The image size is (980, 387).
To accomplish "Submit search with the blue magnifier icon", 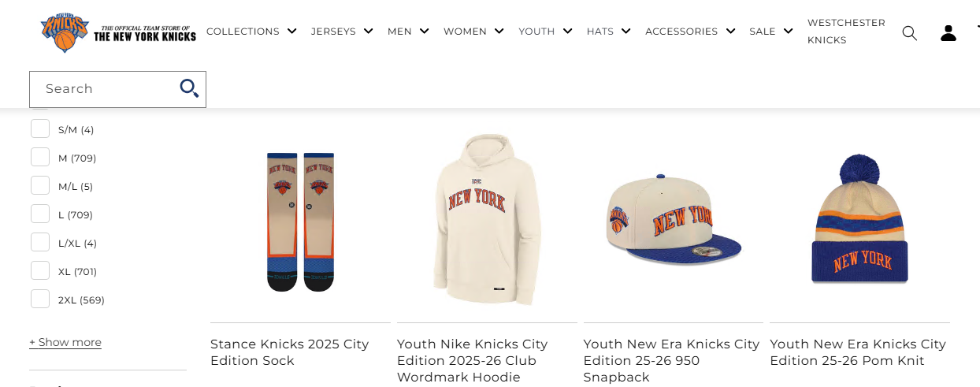I will pyautogui.click(x=189, y=88).
